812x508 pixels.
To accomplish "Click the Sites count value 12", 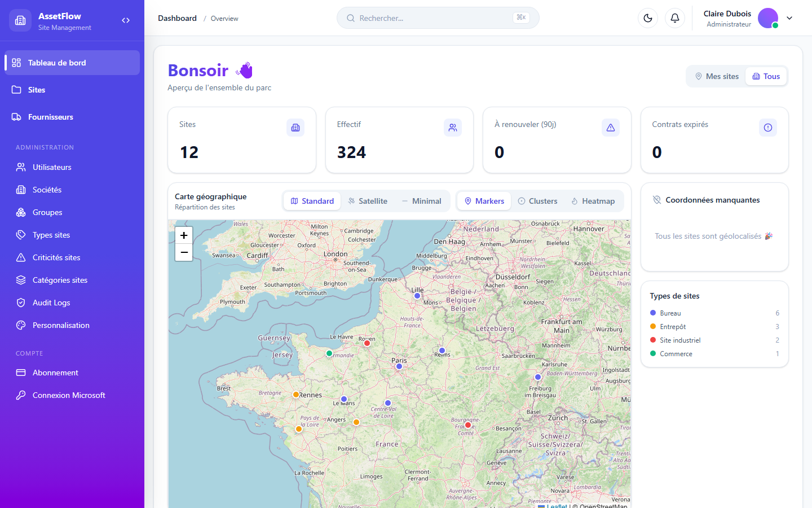I will tap(189, 152).
